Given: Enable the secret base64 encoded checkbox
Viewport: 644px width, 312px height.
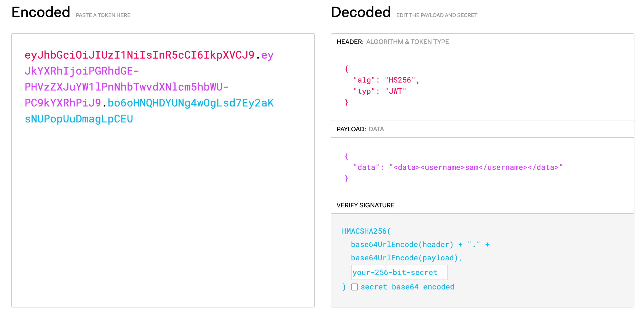Looking at the screenshot, I should pos(354,287).
